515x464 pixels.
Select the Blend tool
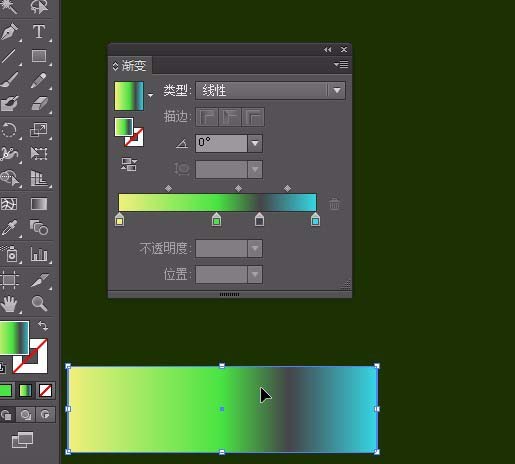[x=39, y=228]
